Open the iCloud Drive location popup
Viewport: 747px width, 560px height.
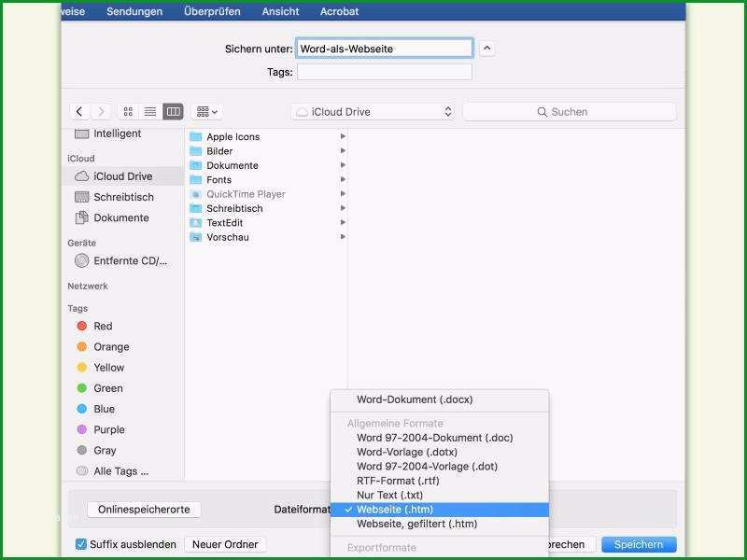coord(373,112)
